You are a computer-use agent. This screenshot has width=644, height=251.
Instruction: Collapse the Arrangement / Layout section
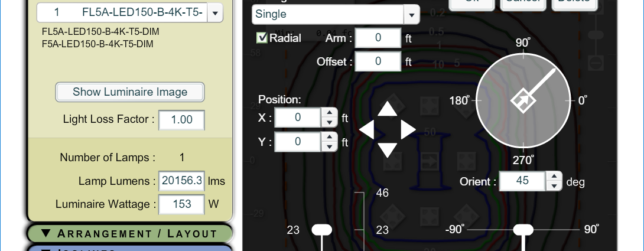(x=130, y=233)
